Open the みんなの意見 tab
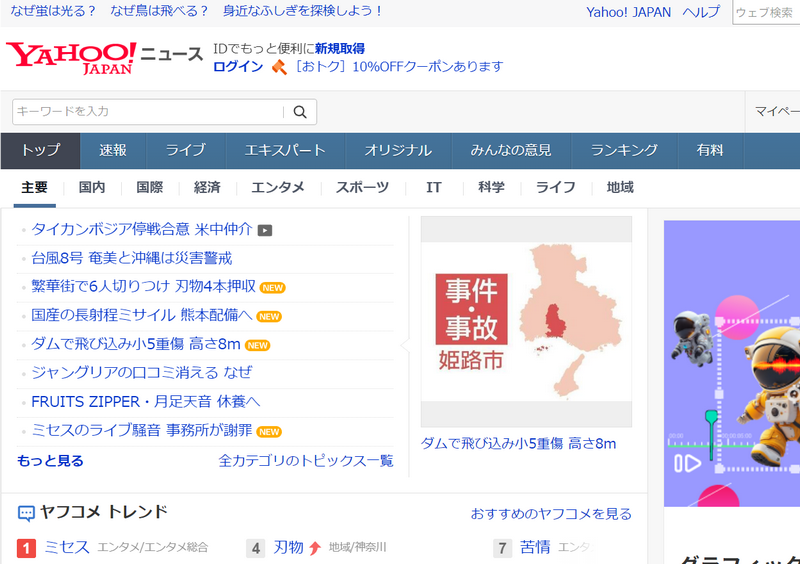The height and width of the screenshot is (564, 800). click(511, 151)
